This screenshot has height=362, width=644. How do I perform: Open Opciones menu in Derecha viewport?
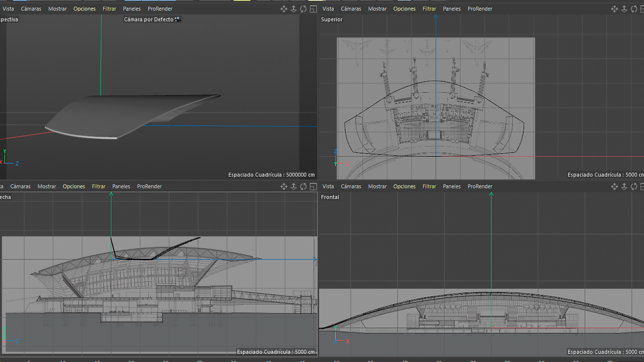(x=74, y=187)
